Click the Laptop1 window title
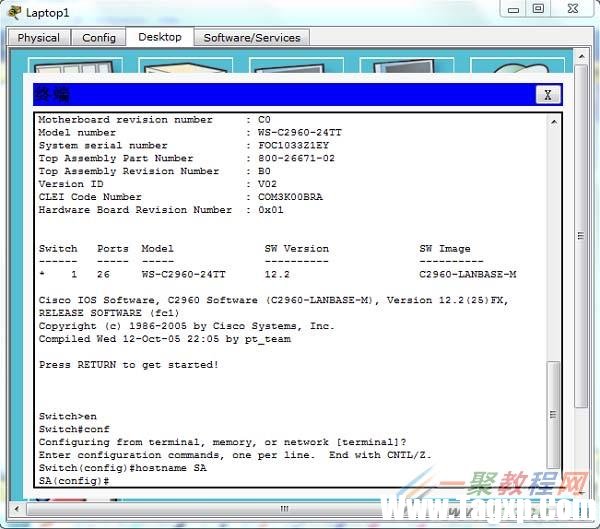The height and width of the screenshot is (529, 600). point(47,13)
